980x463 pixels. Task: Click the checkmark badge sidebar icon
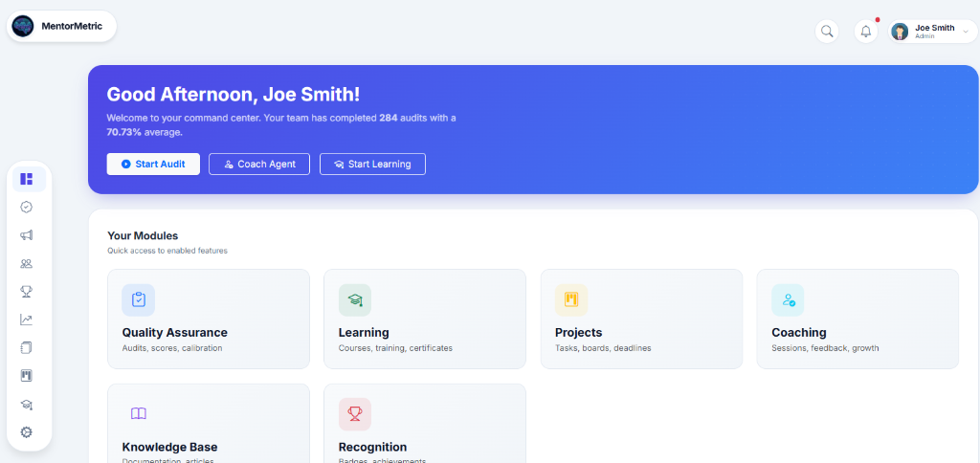pyautogui.click(x=27, y=207)
